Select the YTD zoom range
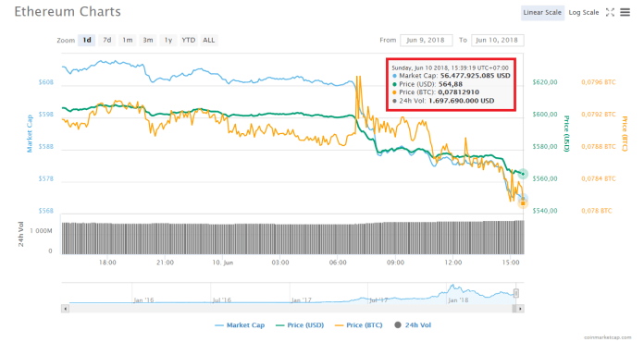The width and height of the screenshot is (644, 342). [x=189, y=40]
